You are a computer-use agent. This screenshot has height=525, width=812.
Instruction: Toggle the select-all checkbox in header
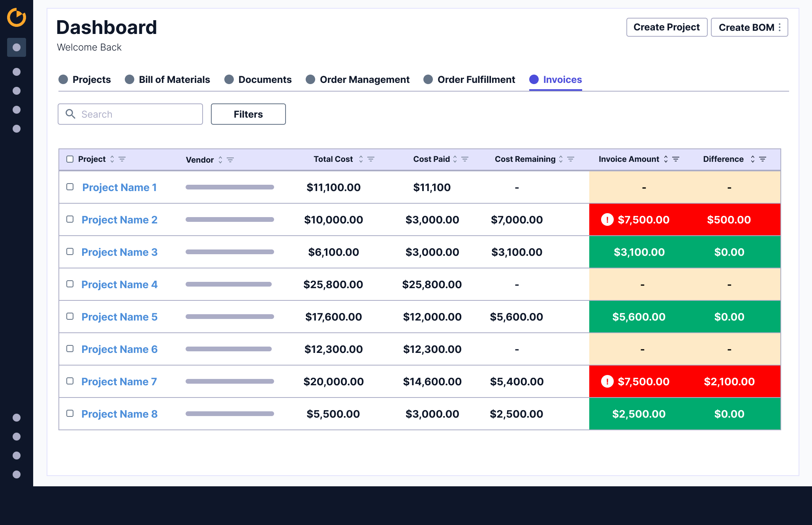coord(70,159)
